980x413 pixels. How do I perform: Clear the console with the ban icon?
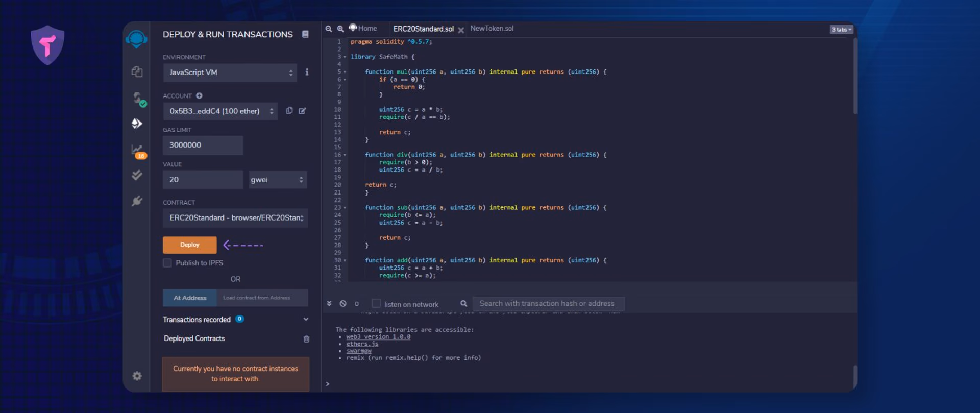343,303
